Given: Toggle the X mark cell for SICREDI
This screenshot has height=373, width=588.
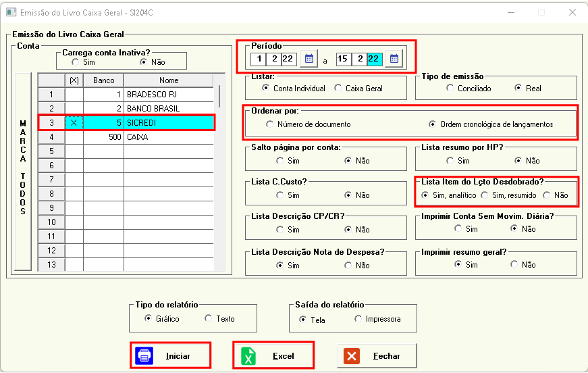Looking at the screenshot, I should [74, 123].
